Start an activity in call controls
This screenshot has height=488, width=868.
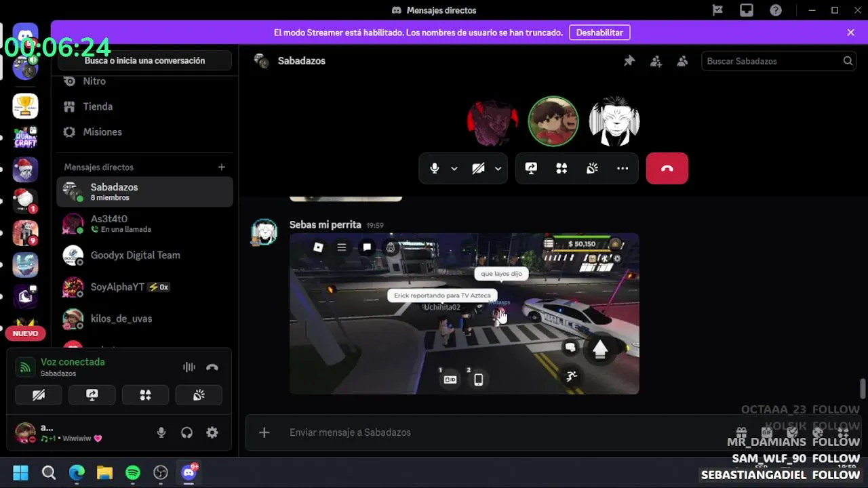click(x=561, y=169)
